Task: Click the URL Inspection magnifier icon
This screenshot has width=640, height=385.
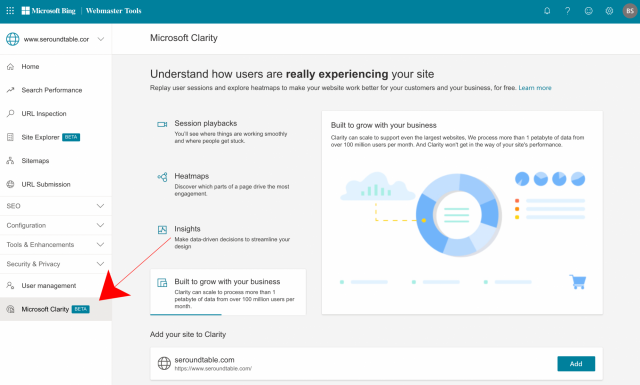Action: 10,113
